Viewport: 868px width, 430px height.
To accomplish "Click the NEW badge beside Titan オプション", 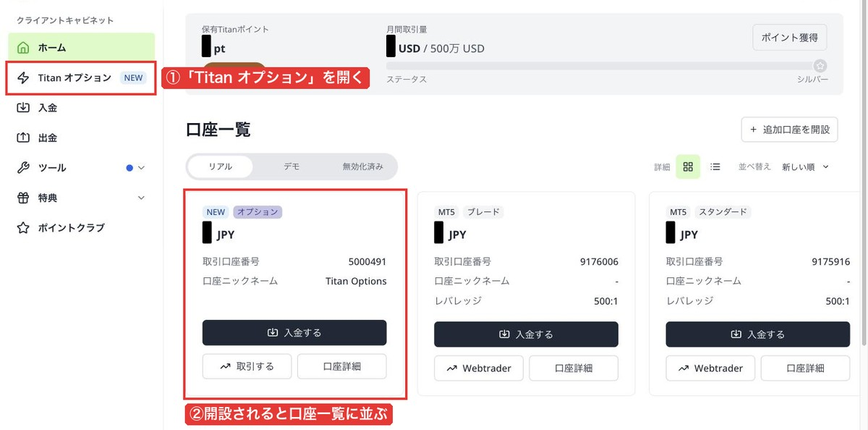I will coord(134,77).
